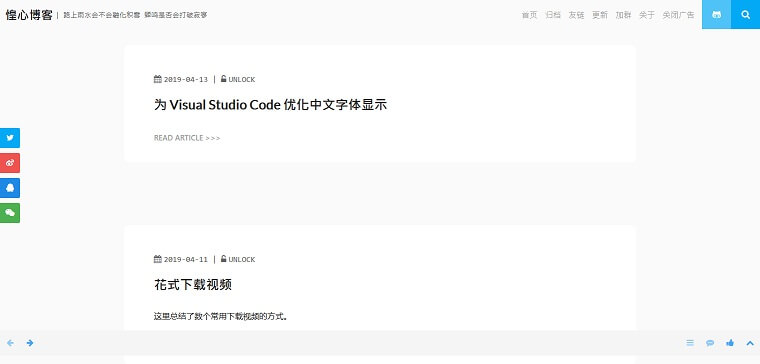Click the calendar icon beside 2019-04-13

tap(158, 79)
